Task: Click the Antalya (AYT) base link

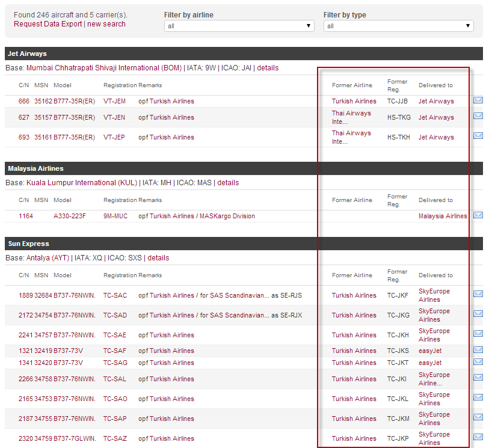Action: point(46,258)
